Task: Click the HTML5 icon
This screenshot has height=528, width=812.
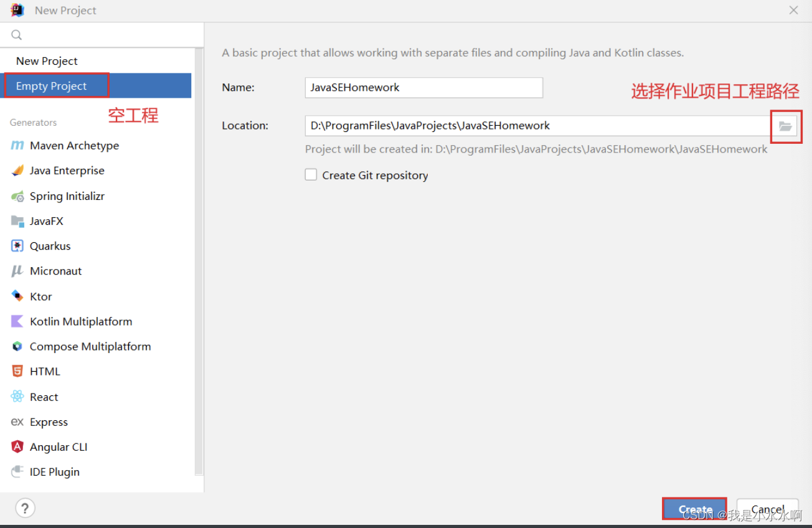Action: (x=17, y=371)
